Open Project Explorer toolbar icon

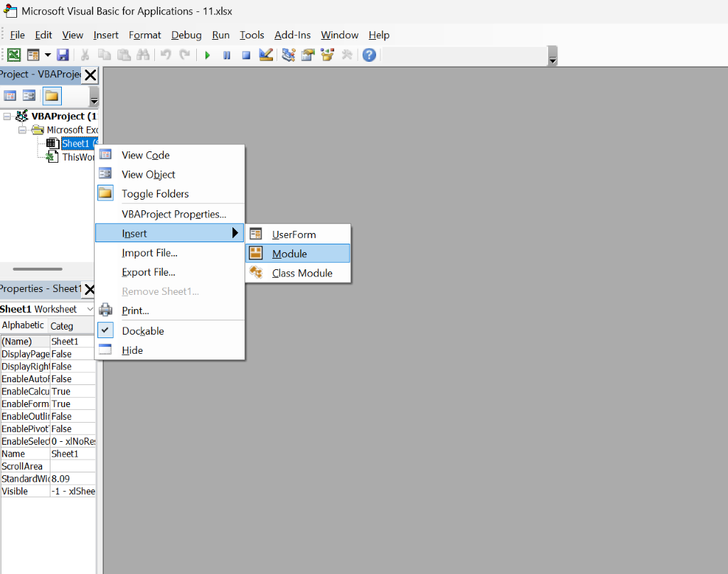(x=289, y=55)
